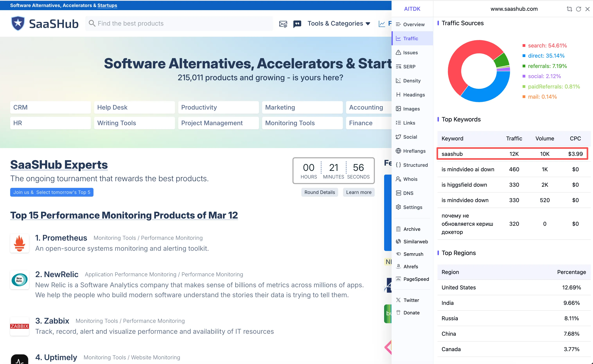Expand the Tools & Categories dropdown
The image size is (593, 364).
338,23
